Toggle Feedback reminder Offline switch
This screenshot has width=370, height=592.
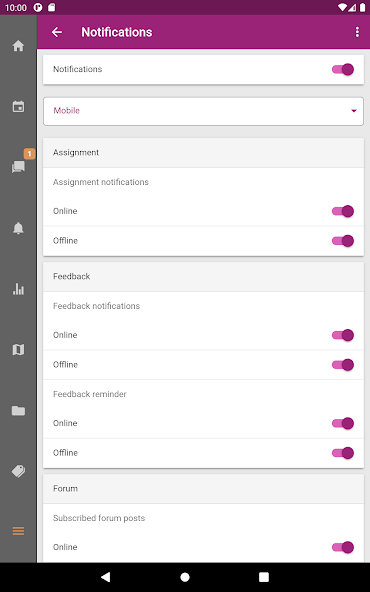(342, 453)
